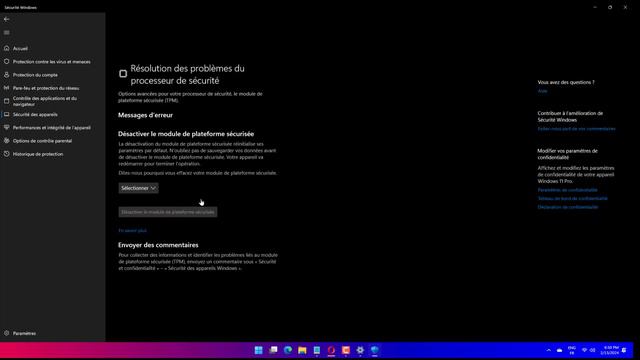This screenshot has height=360, width=640.
Task: Open the En savoir plus link
Action: 132,231
